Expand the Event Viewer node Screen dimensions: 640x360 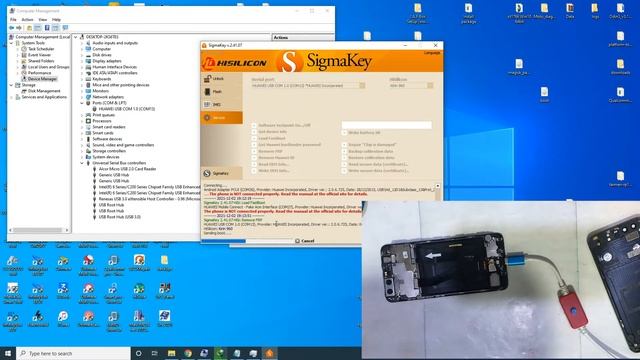[18, 55]
